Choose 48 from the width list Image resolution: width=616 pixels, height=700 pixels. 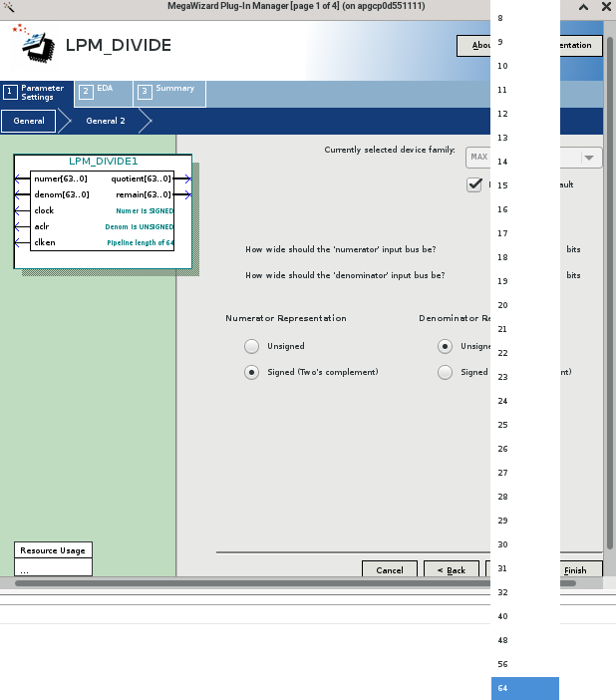[525, 640]
